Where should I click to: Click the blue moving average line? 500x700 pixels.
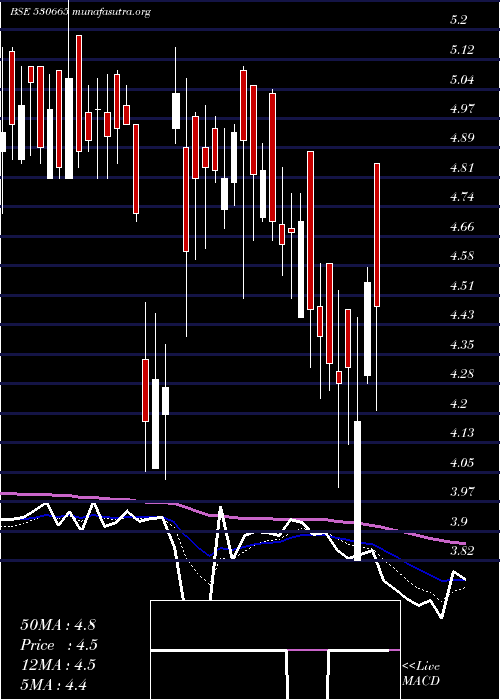[x=232, y=549]
